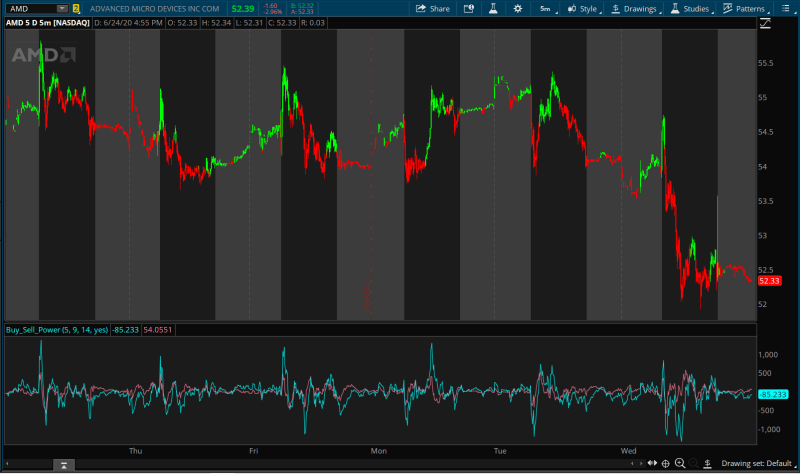
Task: Click the Wed date label on time axis
Action: pyautogui.click(x=629, y=451)
